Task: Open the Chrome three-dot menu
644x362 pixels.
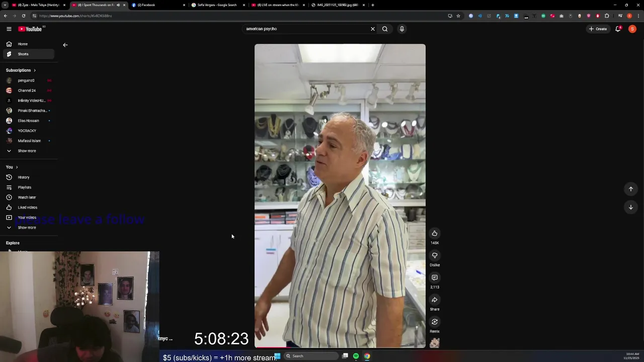Action: [638, 16]
